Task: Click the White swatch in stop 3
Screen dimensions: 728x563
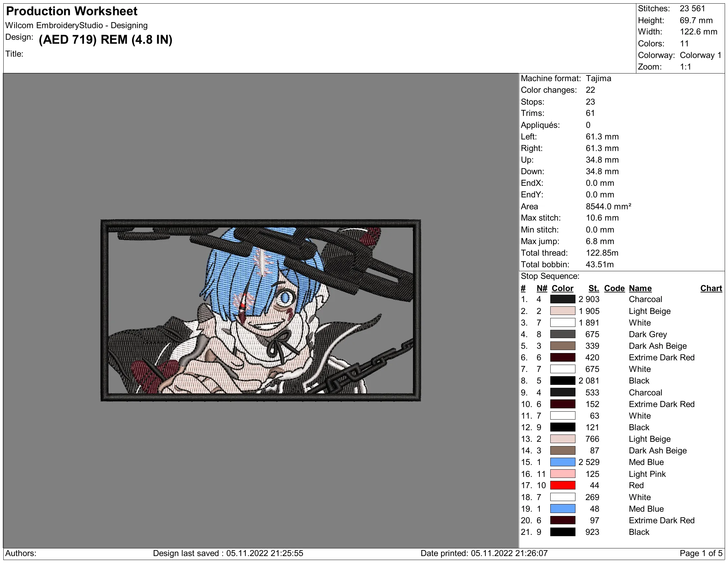Action: pos(563,323)
